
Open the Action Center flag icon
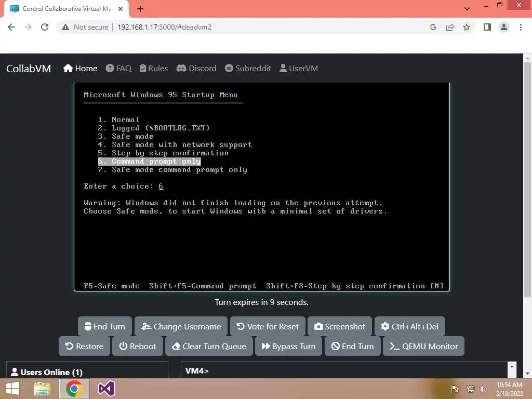click(455, 389)
